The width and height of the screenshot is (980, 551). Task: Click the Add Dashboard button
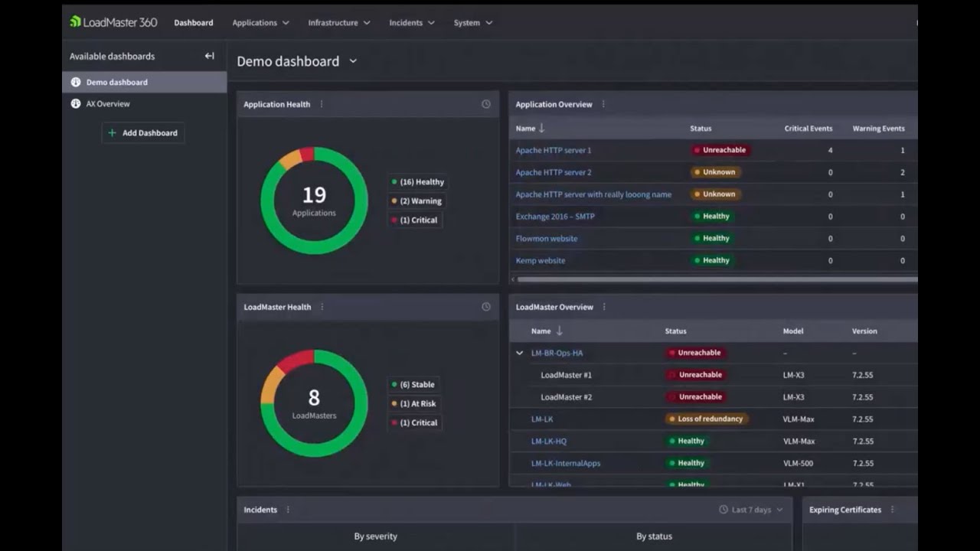(143, 133)
